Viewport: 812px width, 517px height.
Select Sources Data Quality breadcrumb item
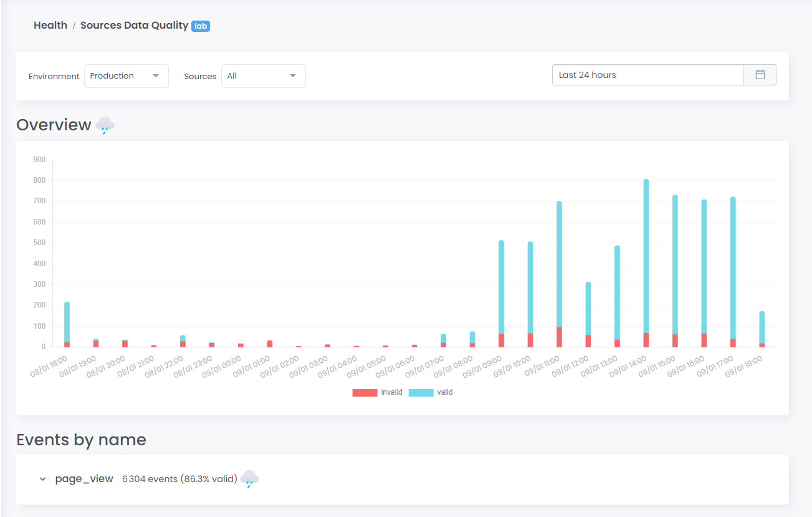pyautogui.click(x=134, y=26)
